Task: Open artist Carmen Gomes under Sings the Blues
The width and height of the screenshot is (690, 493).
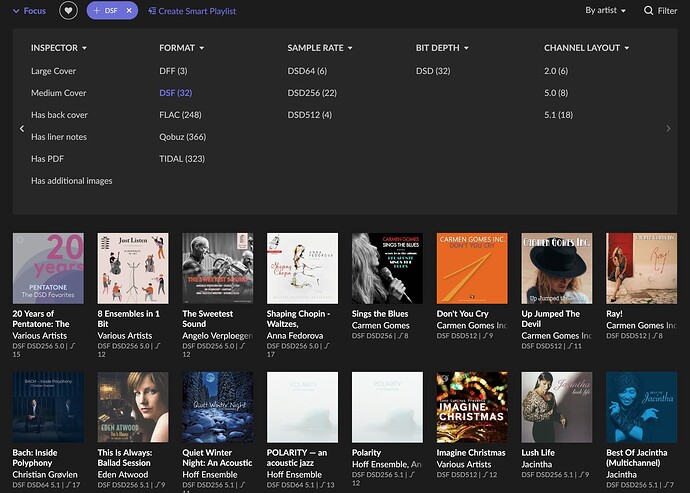Action: [x=381, y=325]
